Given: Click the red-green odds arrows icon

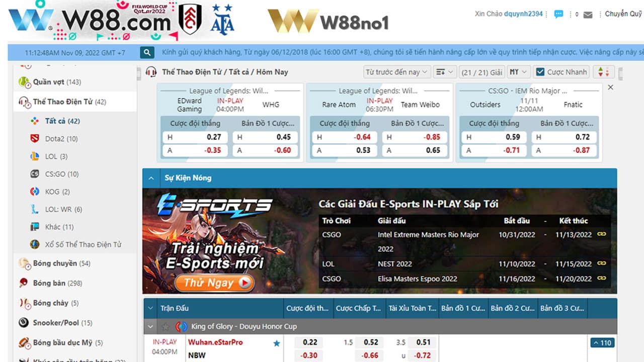Looking at the screenshot, I should (603, 72).
